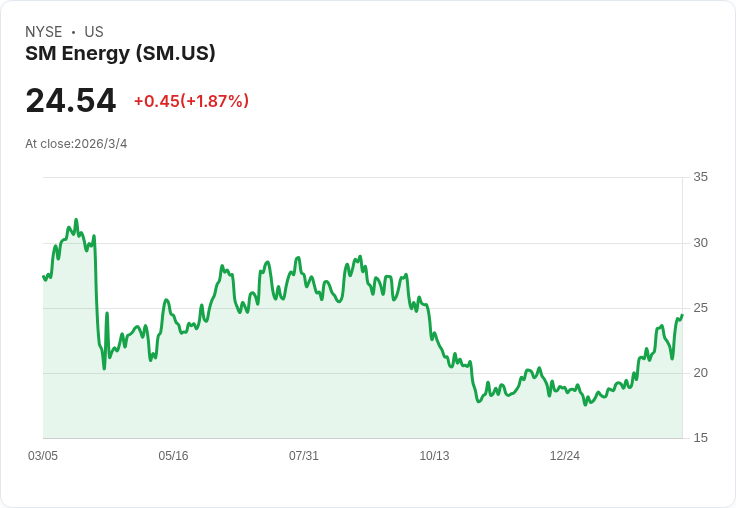The height and width of the screenshot is (508, 736).
Task: Select the 25 price axis label
Action: 701,307
